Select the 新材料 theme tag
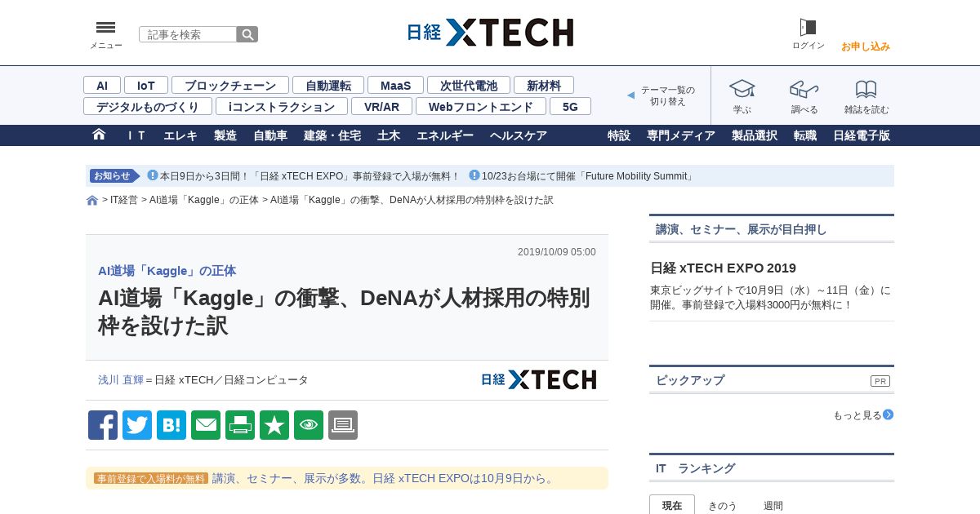The width and height of the screenshot is (980, 514). pos(544,85)
